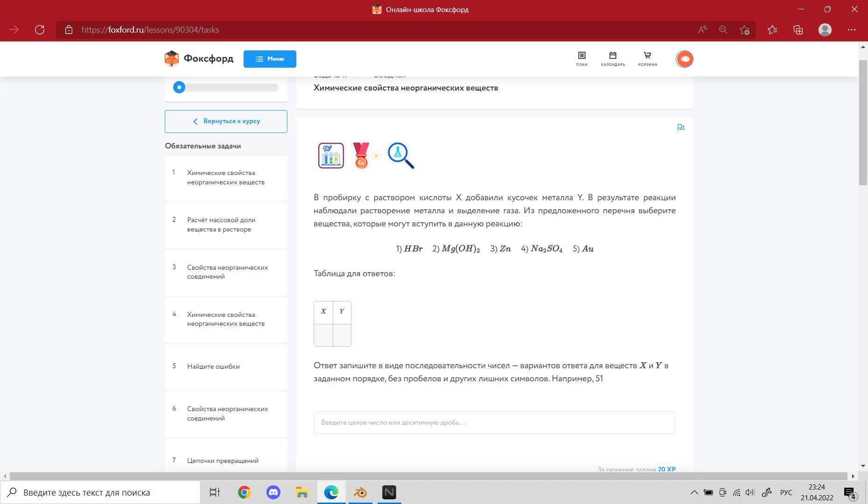
Task: Click the site lock security icon
Action: [69, 30]
